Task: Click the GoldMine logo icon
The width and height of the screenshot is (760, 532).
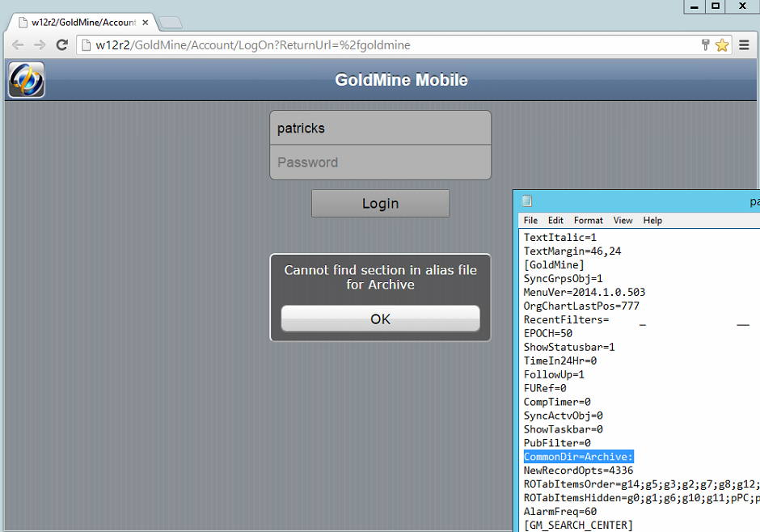Action: pos(26,80)
